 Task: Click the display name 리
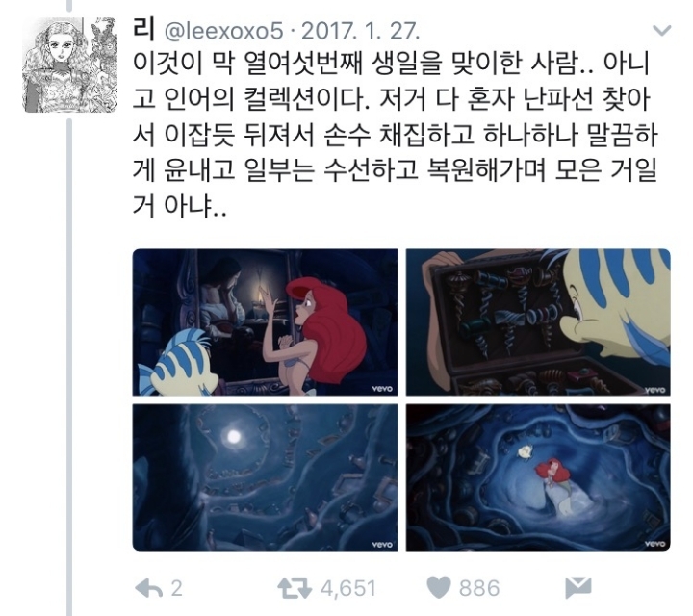click(x=143, y=29)
